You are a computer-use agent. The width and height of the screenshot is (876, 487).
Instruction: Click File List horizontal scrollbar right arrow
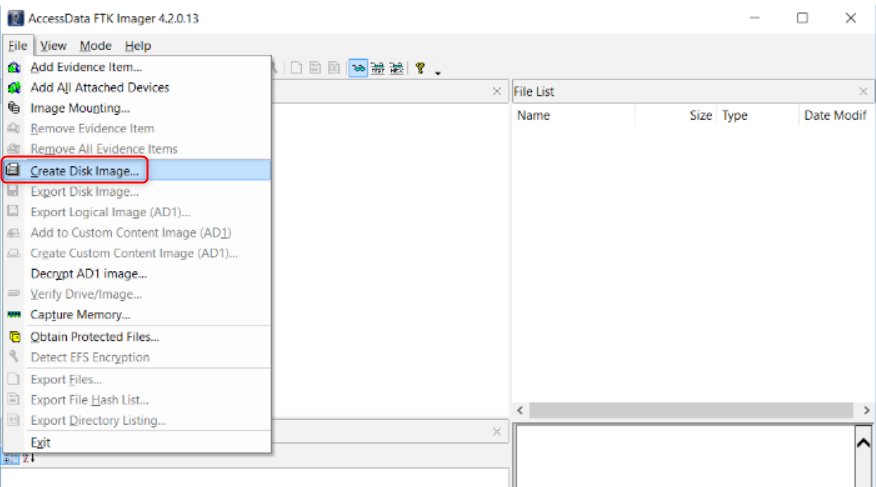point(865,411)
